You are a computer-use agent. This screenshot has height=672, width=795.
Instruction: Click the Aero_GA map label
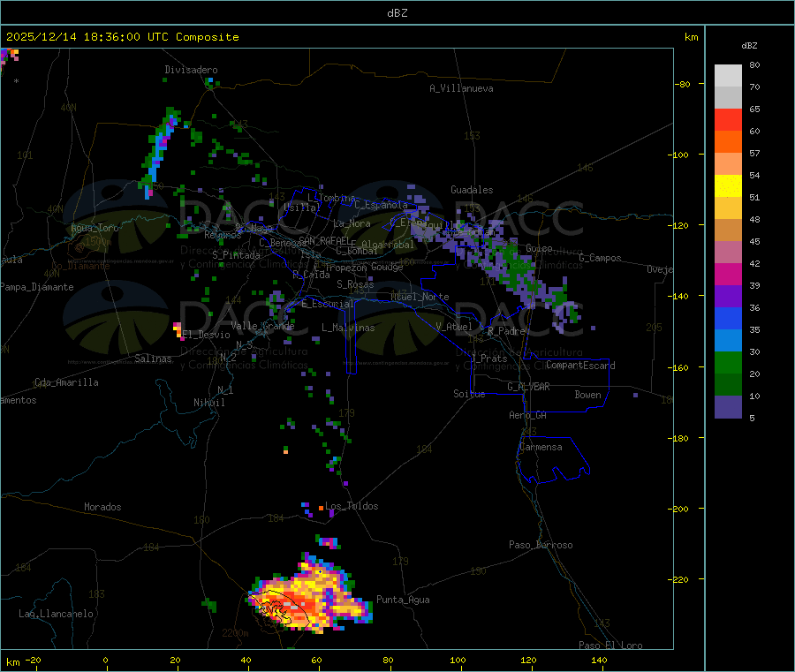pos(528,415)
